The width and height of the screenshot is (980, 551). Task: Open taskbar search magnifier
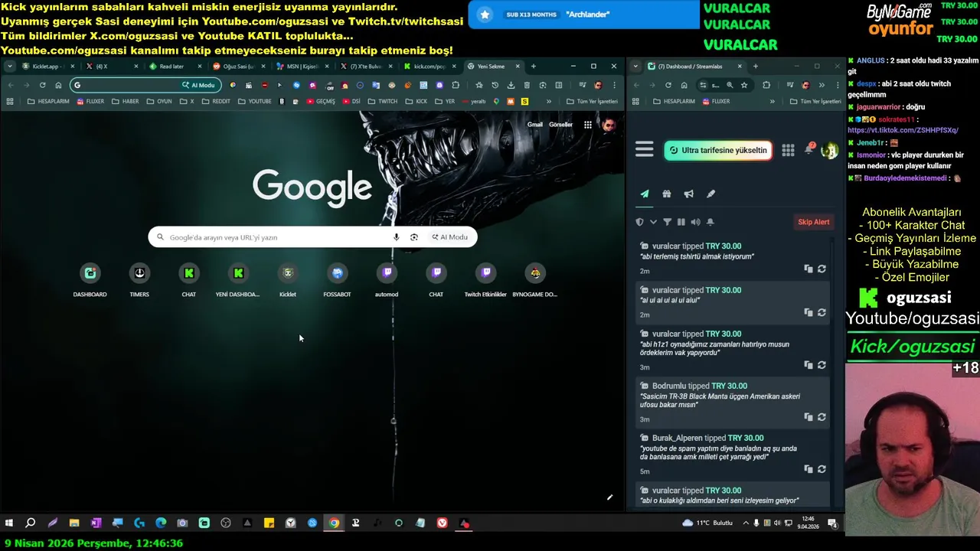(x=31, y=523)
